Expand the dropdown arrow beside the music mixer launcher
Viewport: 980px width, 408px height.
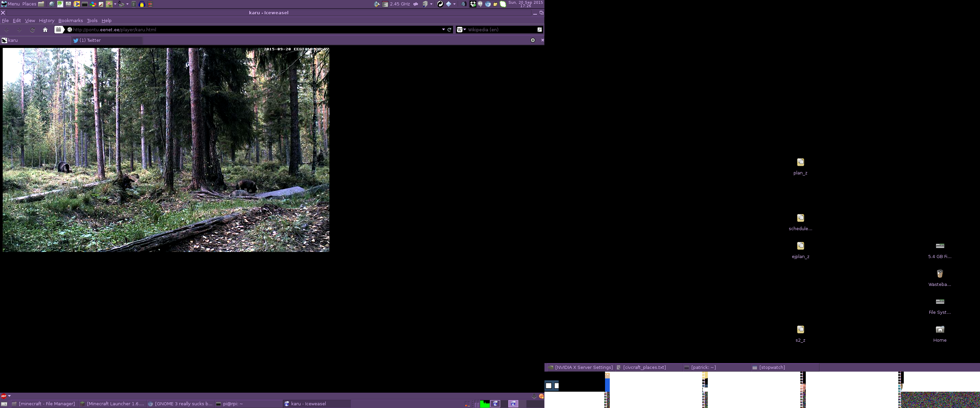128,4
